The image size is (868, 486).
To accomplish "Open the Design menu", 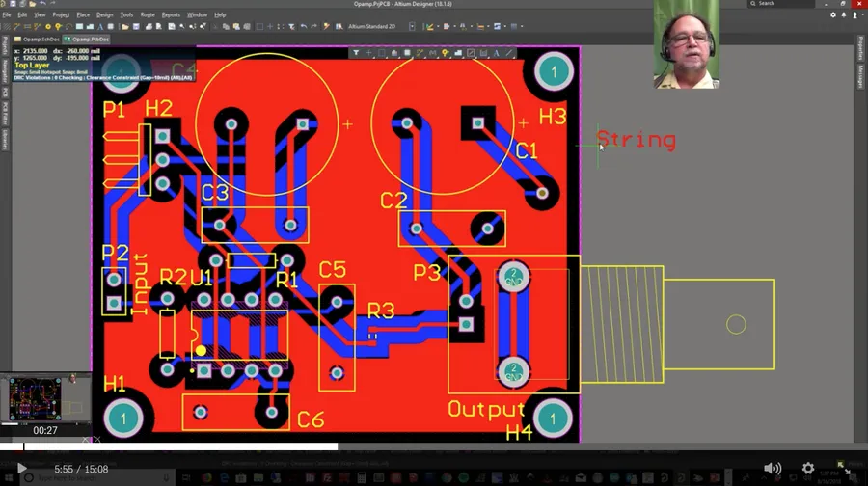I will [x=104, y=14].
